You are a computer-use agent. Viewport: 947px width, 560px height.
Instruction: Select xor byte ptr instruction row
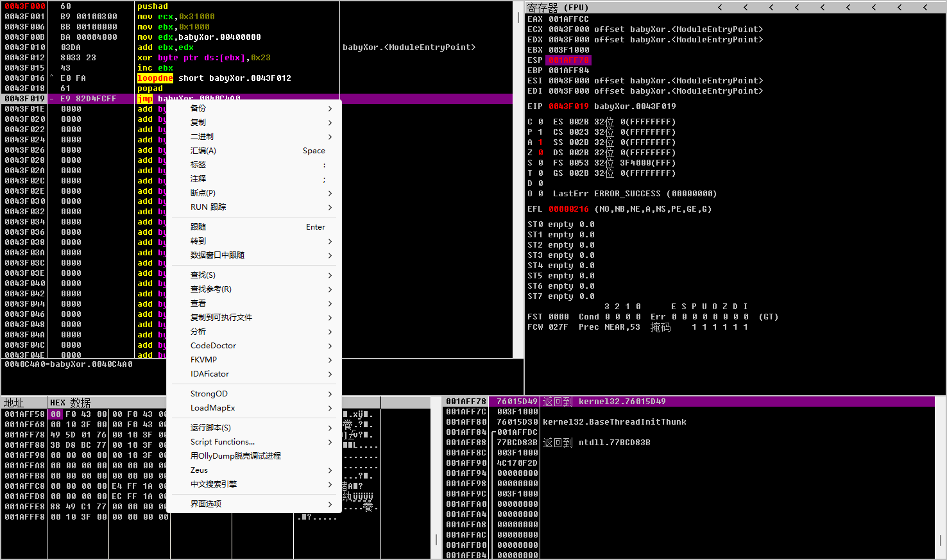[x=257, y=58]
